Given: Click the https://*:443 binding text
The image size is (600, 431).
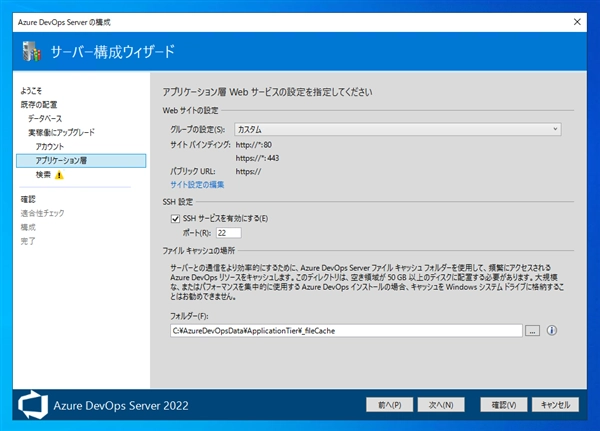Looking at the screenshot, I should [x=257, y=158].
